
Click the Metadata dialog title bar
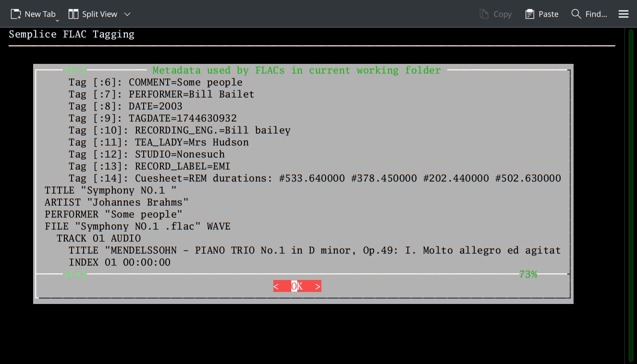[x=297, y=70]
